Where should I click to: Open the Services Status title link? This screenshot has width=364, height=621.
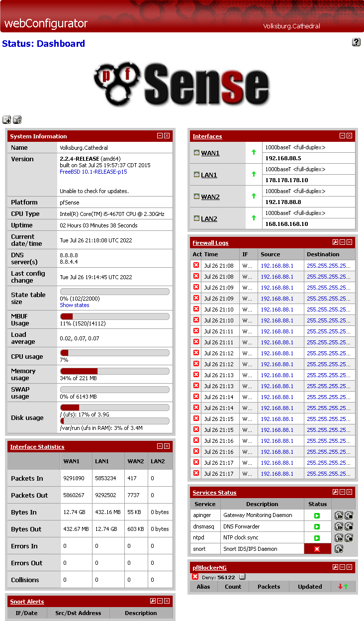214,493
